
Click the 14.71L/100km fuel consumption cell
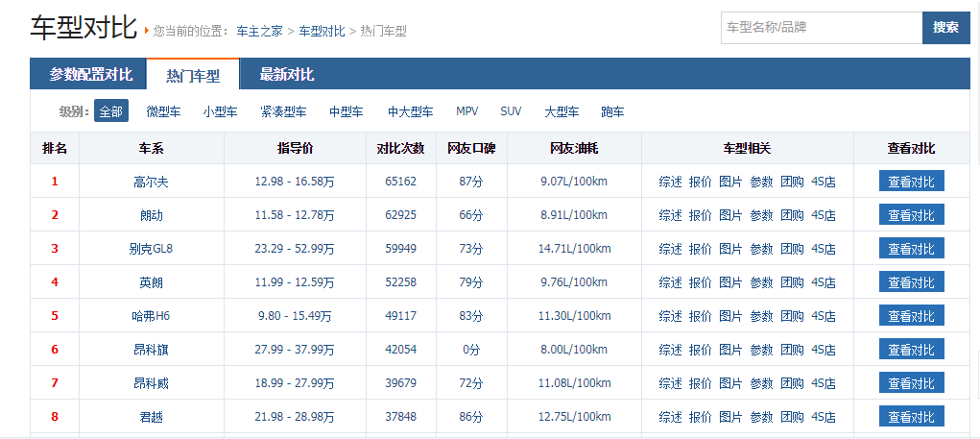coord(574,249)
